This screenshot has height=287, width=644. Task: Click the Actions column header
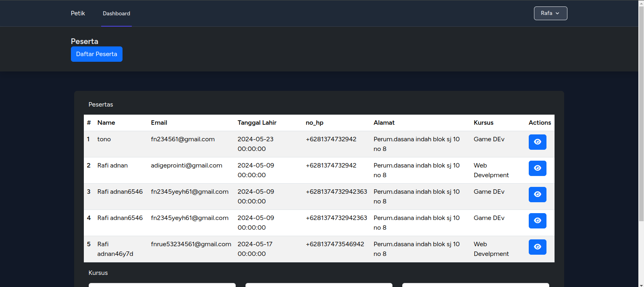[540, 123]
